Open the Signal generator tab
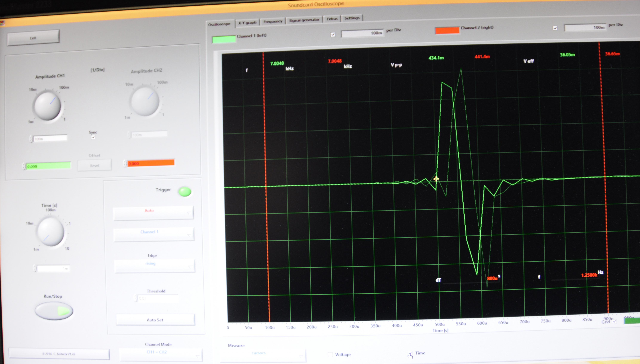640x364 pixels. pos(304,20)
